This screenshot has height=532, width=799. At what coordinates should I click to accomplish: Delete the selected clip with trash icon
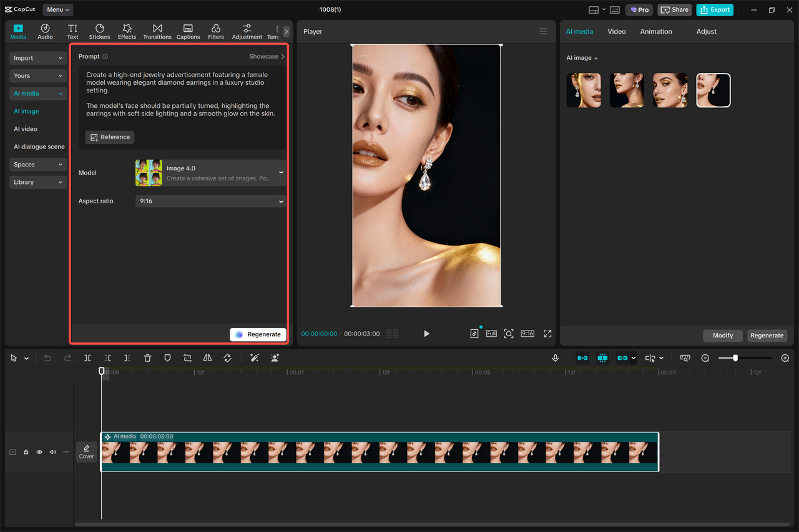point(147,358)
